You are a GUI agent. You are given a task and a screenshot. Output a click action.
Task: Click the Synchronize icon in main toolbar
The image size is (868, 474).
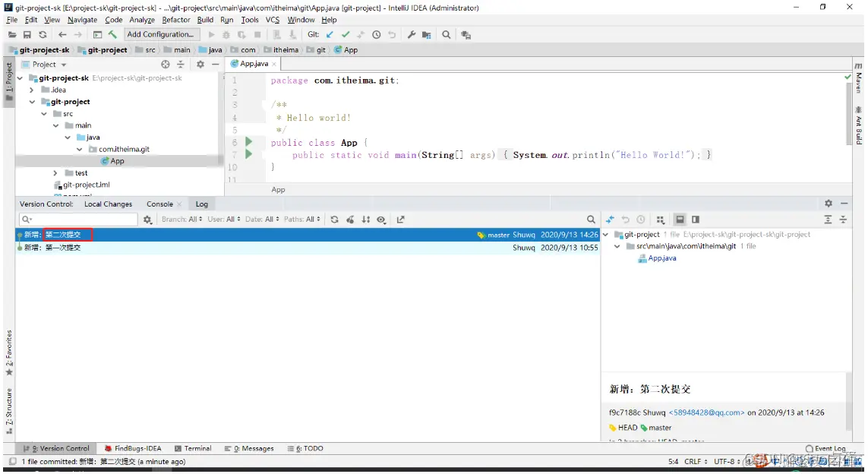pyautogui.click(x=43, y=35)
